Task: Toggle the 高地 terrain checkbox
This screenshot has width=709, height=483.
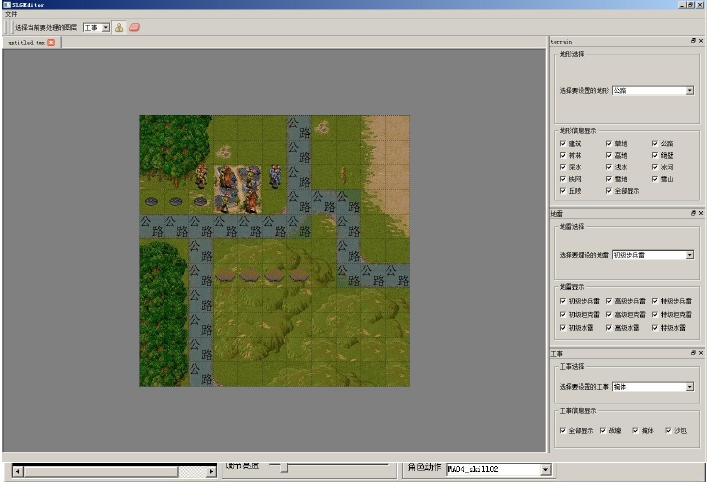Action: coord(609,155)
